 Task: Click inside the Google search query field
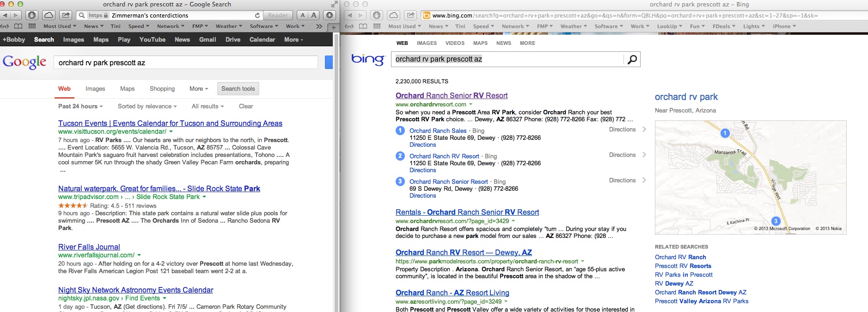click(x=186, y=63)
